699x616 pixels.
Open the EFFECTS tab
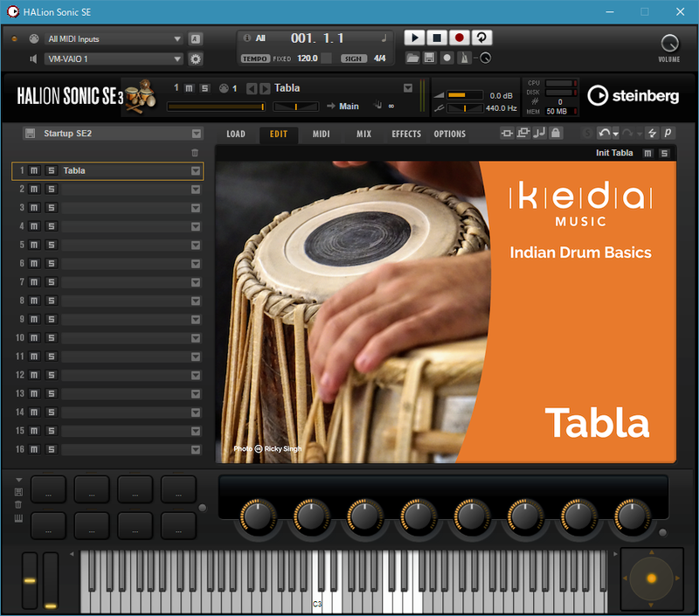tap(406, 135)
